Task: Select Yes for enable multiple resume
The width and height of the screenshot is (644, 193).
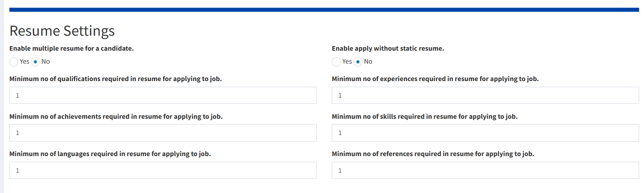Action: click(x=14, y=62)
